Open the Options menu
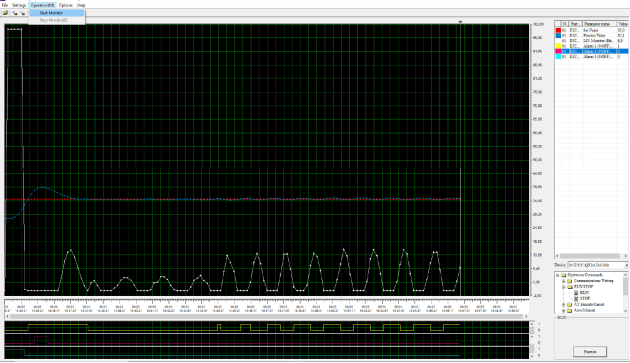630x363 pixels. click(65, 5)
